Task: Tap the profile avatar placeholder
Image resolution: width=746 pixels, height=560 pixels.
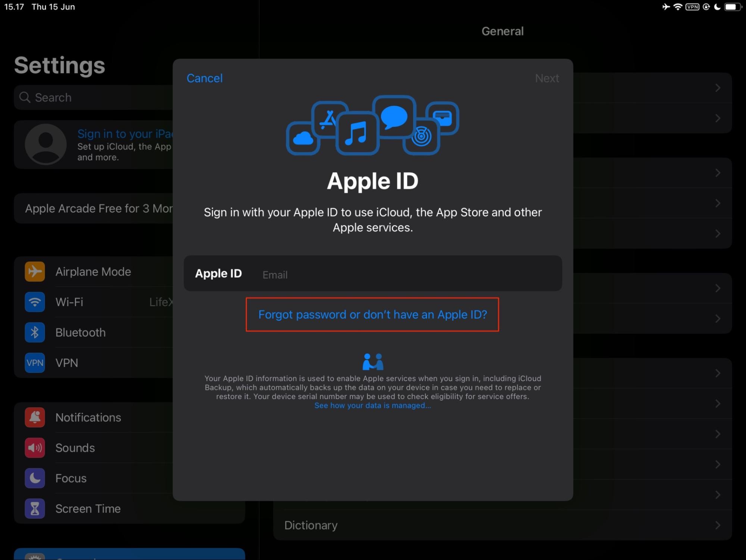Action: coord(46,144)
